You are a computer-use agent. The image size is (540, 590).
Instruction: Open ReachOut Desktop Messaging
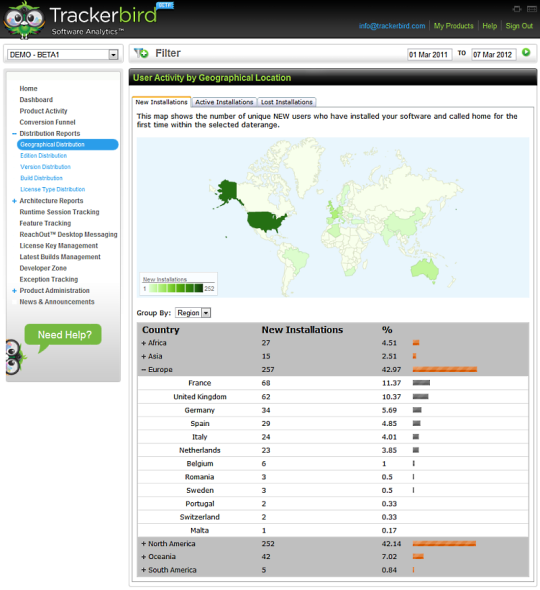68,235
